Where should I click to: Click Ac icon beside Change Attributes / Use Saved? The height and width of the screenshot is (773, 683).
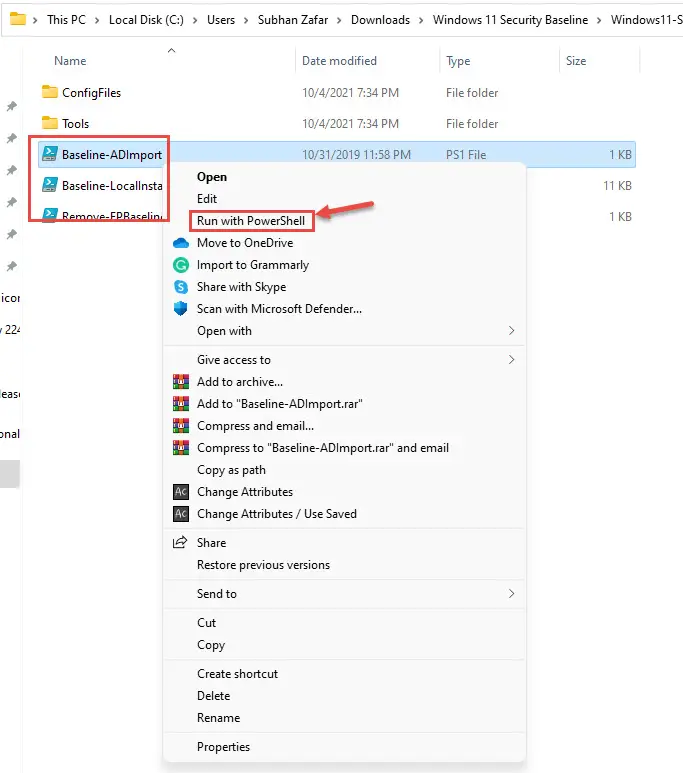point(181,514)
